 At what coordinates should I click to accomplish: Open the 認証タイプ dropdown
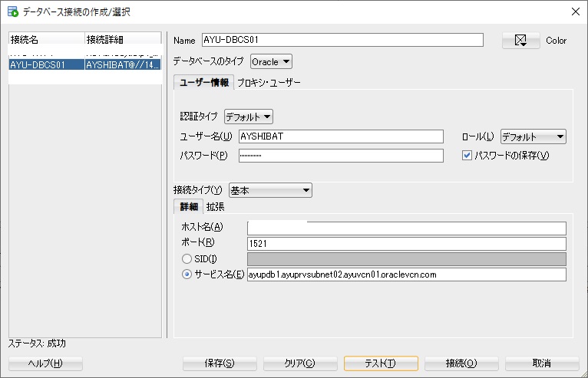[x=248, y=117]
